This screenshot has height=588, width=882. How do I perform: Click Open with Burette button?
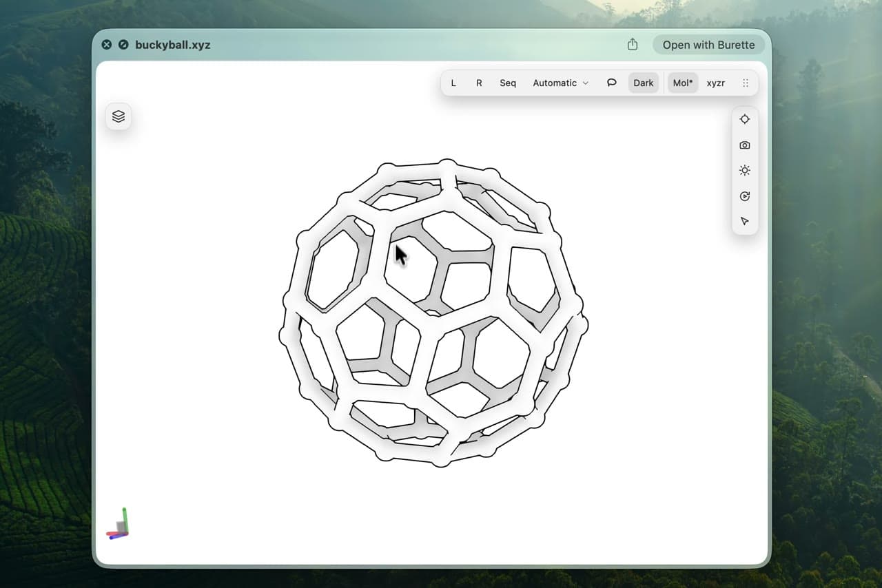click(x=708, y=45)
